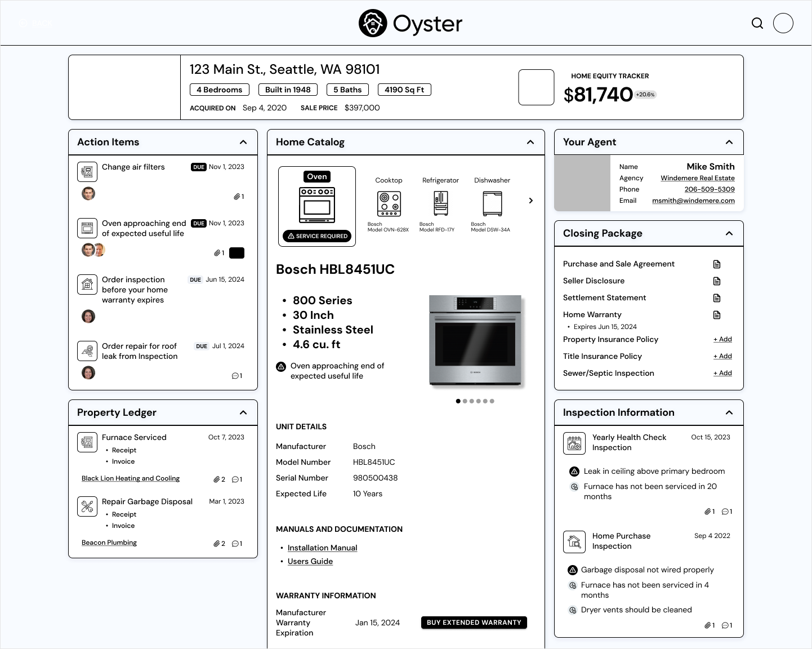Click the Oyster logo icon
The width and height of the screenshot is (812, 649).
coord(373,23)
